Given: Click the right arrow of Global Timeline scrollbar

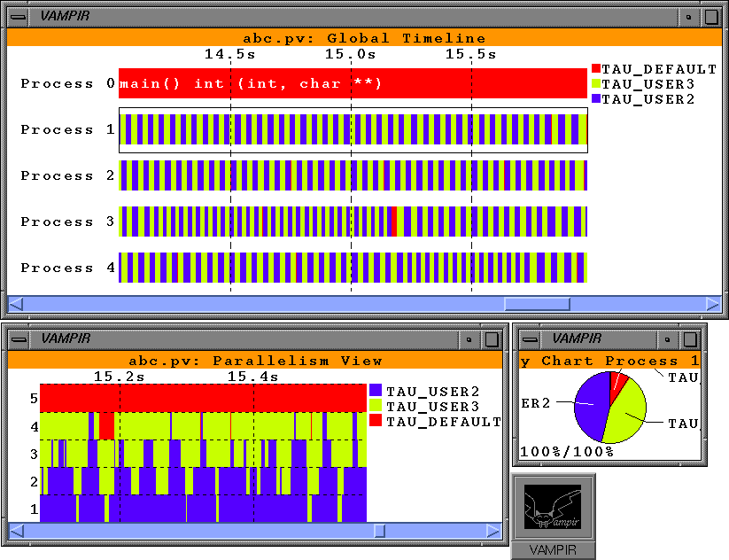Looking at the screenshot, I should [713, 304].
